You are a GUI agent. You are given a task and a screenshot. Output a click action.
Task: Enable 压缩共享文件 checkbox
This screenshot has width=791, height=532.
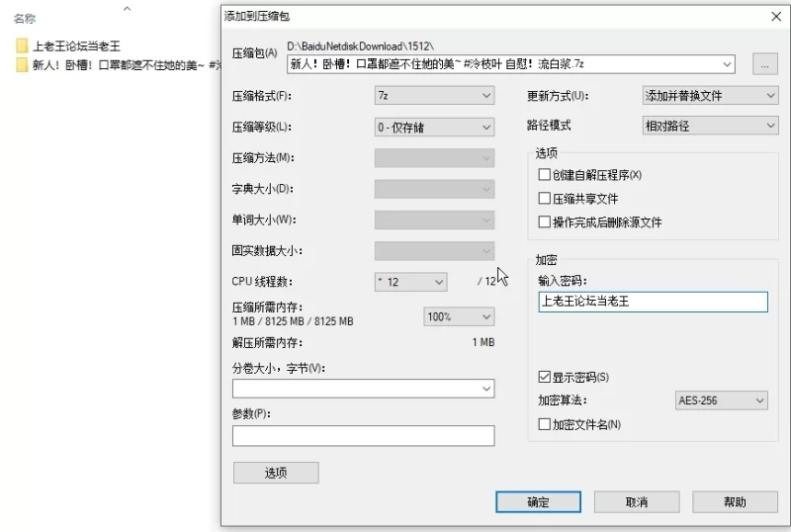545,198
